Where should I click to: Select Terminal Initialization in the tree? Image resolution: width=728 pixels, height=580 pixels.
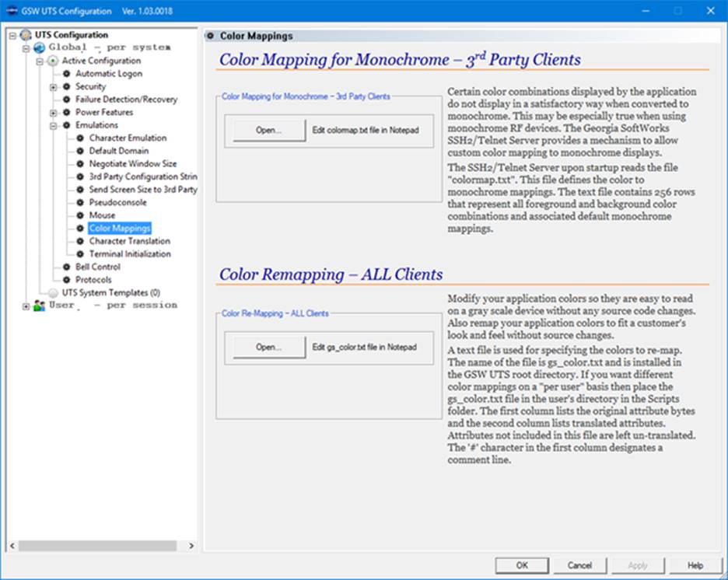pyautogui.click(x=130, y=253)
